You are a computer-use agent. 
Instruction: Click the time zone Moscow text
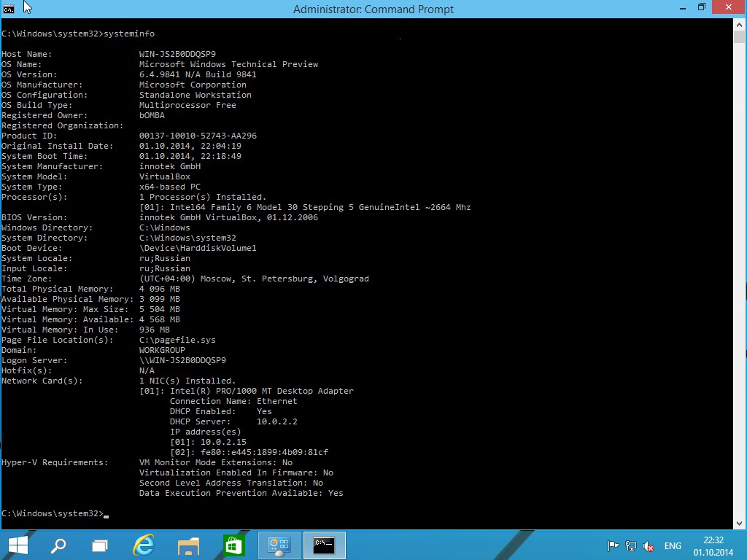(254, 279)
